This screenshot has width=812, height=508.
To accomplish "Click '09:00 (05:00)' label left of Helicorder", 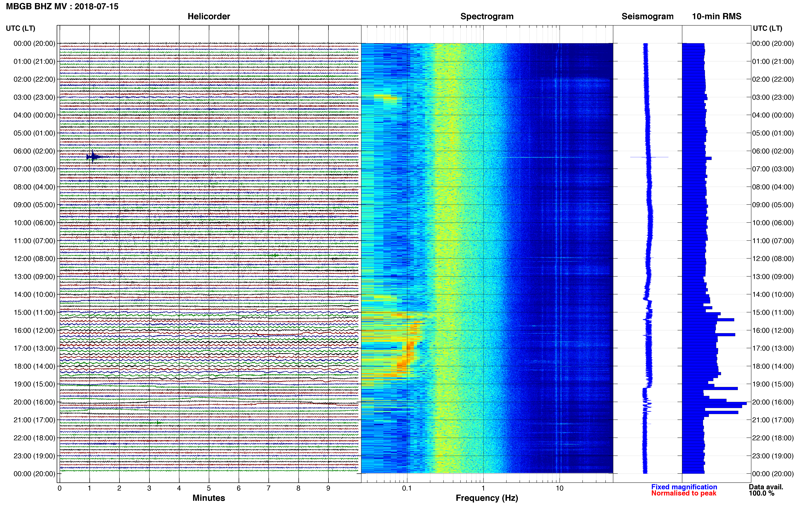I will (x=34, y=205).
